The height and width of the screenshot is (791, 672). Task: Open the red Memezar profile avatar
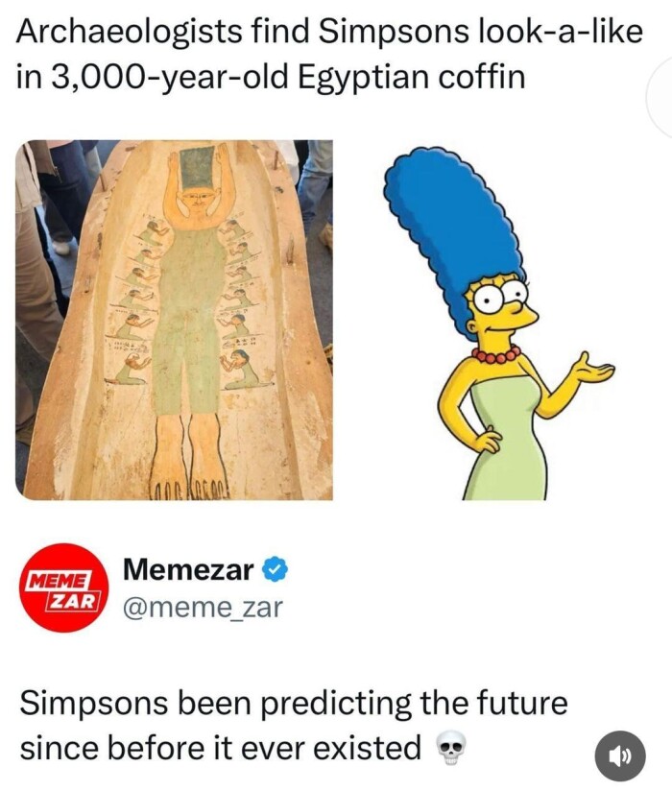tap(63, 587)
